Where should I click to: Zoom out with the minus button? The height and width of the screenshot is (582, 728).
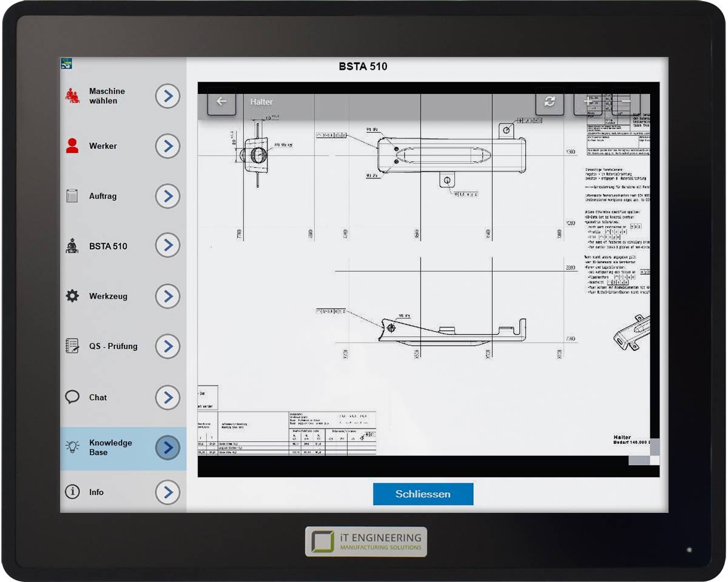(625, 102)
